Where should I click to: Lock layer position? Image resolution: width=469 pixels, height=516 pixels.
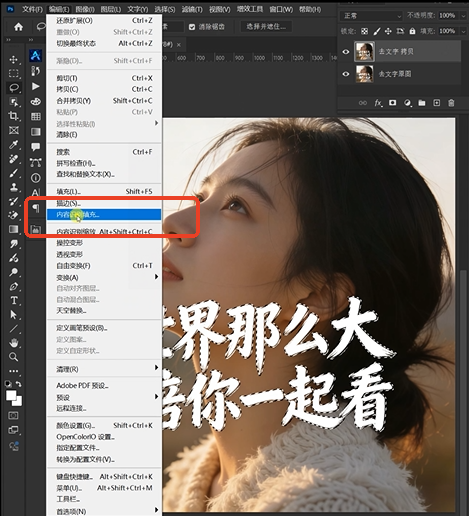point(388,31)
